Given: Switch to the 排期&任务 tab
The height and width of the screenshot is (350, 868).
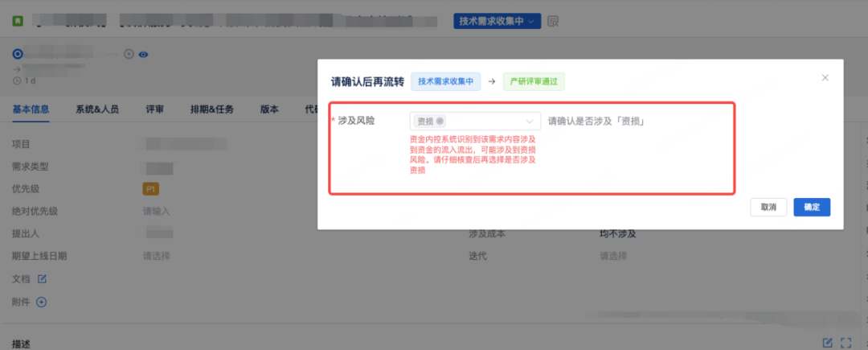Looking at the screenshot, I should 211,109.
